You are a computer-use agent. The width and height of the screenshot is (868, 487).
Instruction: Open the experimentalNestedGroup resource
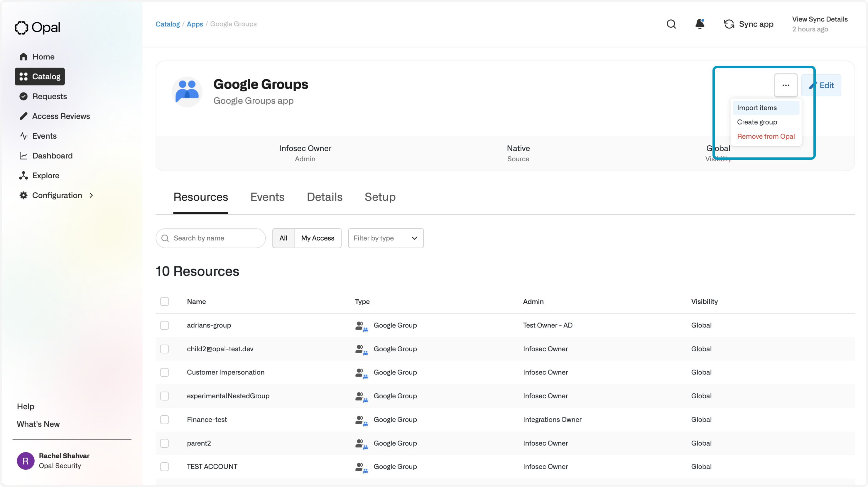228,396
